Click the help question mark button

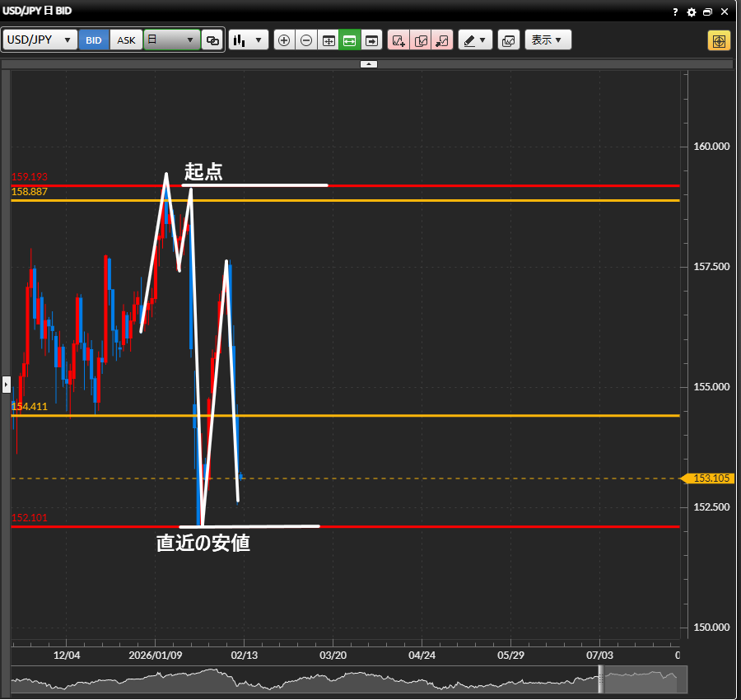click(676, 12)
